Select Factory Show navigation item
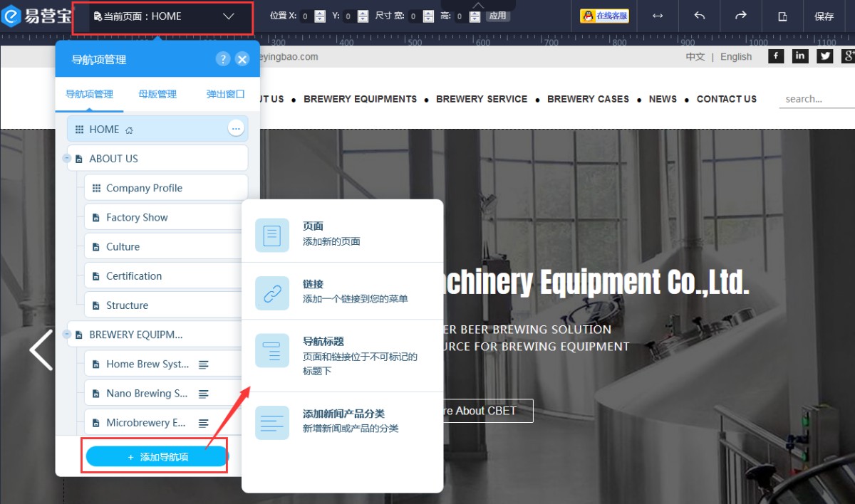Image resolution: width=855 pixels, height=504 pixels. point(166,217)
